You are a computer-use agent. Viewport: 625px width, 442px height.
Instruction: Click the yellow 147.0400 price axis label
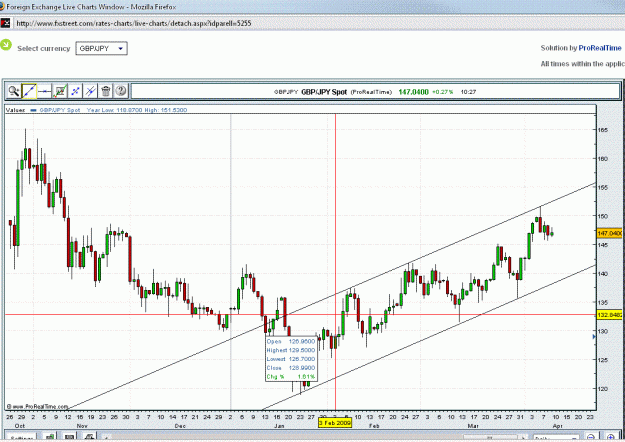609,233
